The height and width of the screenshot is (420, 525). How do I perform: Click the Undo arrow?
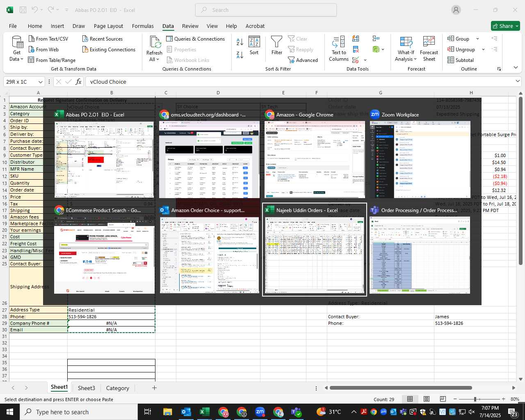pos(35,10)
